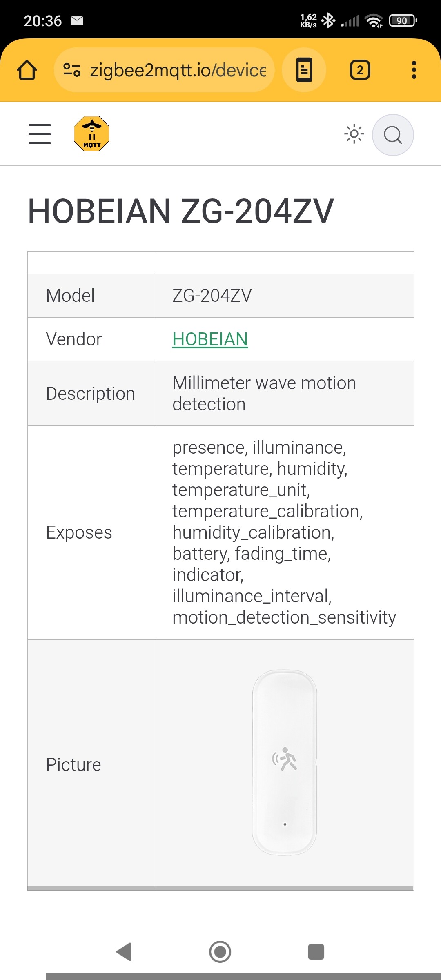Screen dimensions: 441x980
Task: Tap the HOBEIAN ZG-204ZV page heading
Action: [181, 211]
